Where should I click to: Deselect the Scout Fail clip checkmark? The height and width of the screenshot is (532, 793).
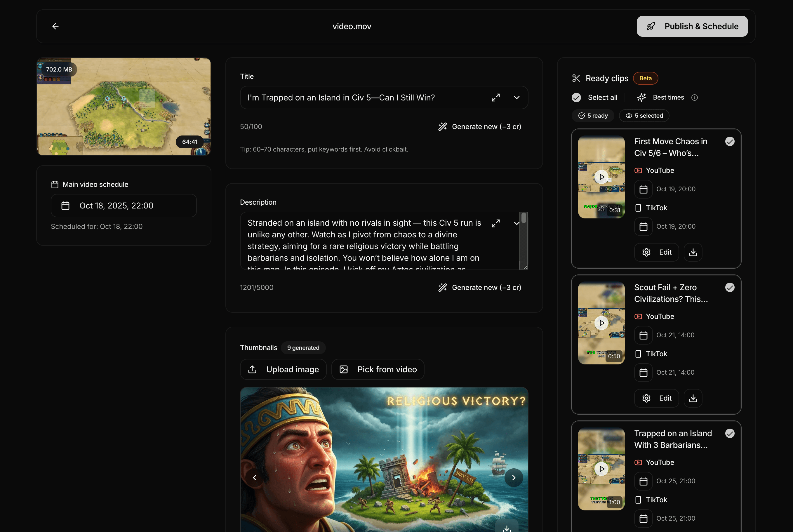[730, 287]
